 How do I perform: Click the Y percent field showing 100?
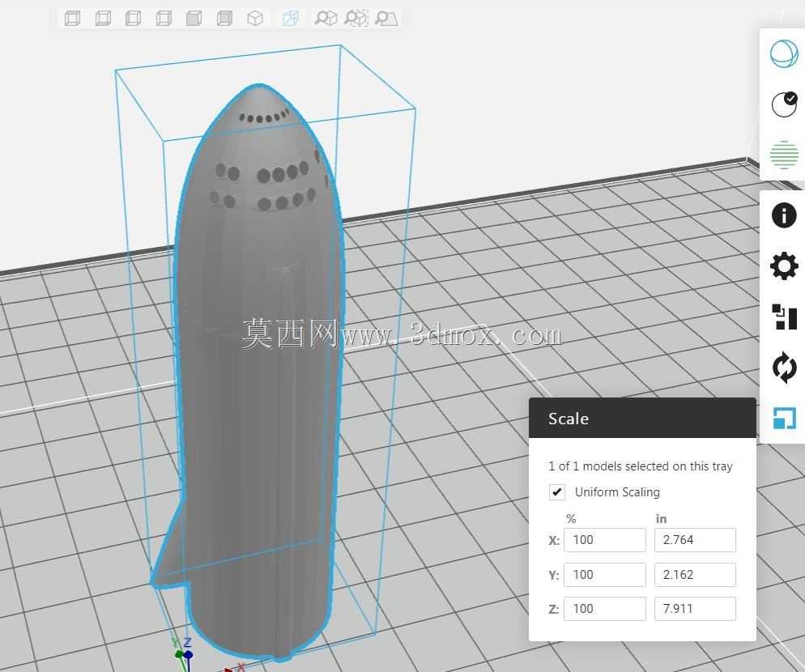point(605,575)
